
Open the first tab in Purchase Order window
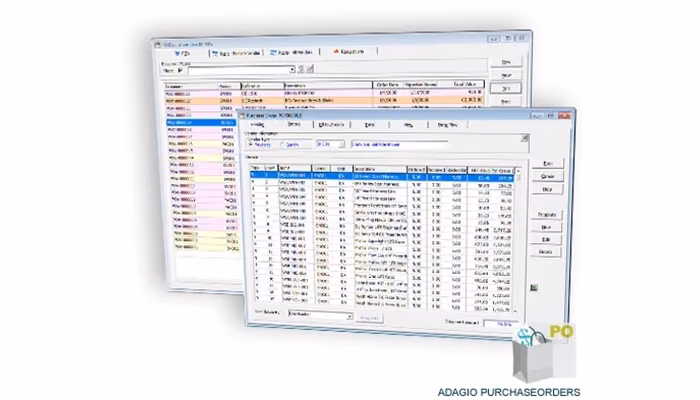click(x=257, y=125)
